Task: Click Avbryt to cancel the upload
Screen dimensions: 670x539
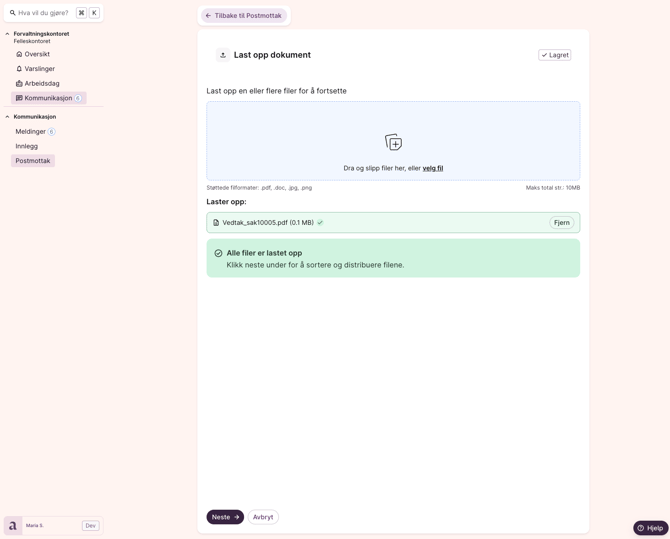Action: [263, 517]
